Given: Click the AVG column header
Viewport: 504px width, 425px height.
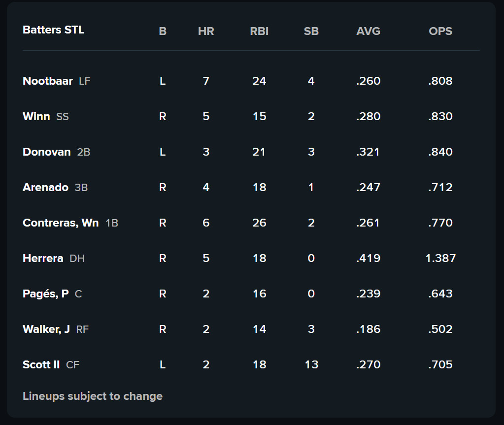Looking at the screenshot, I should click(369, 31).
